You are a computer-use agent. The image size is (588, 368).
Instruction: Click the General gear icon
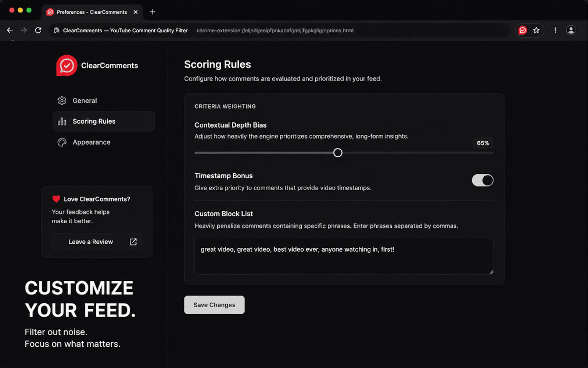(62, 100)
